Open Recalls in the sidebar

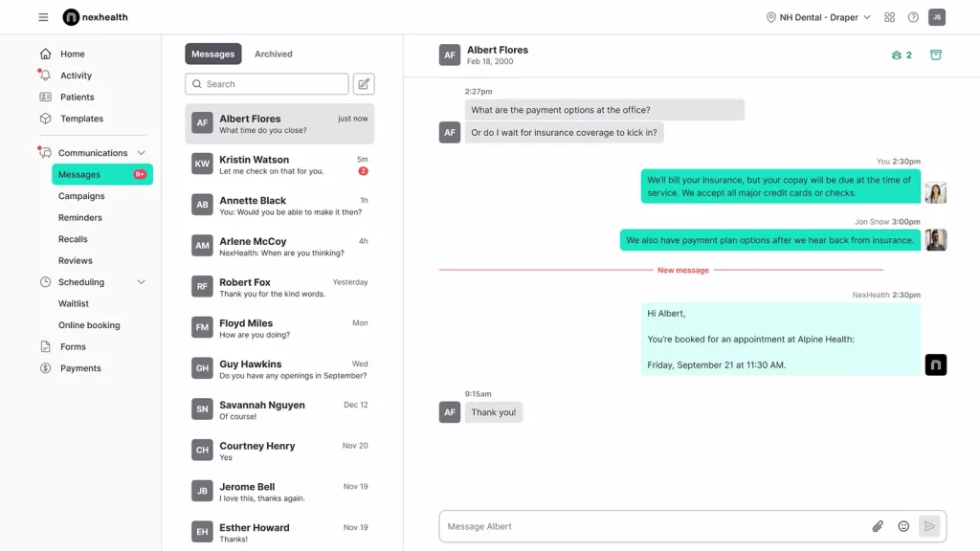73,239
